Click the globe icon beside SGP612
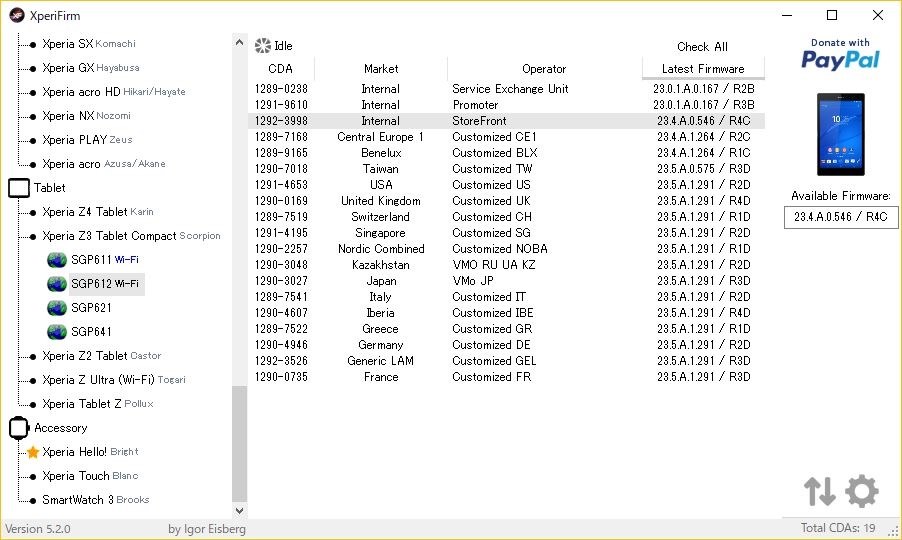Viewport: 902px width, 540px height. [x=57, y=284]
